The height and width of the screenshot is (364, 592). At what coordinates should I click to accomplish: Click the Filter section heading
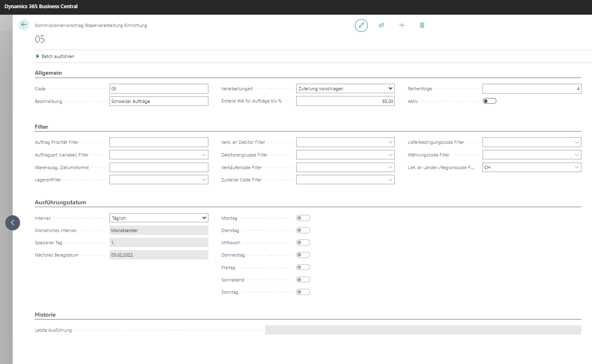click(x=42, y=127)
